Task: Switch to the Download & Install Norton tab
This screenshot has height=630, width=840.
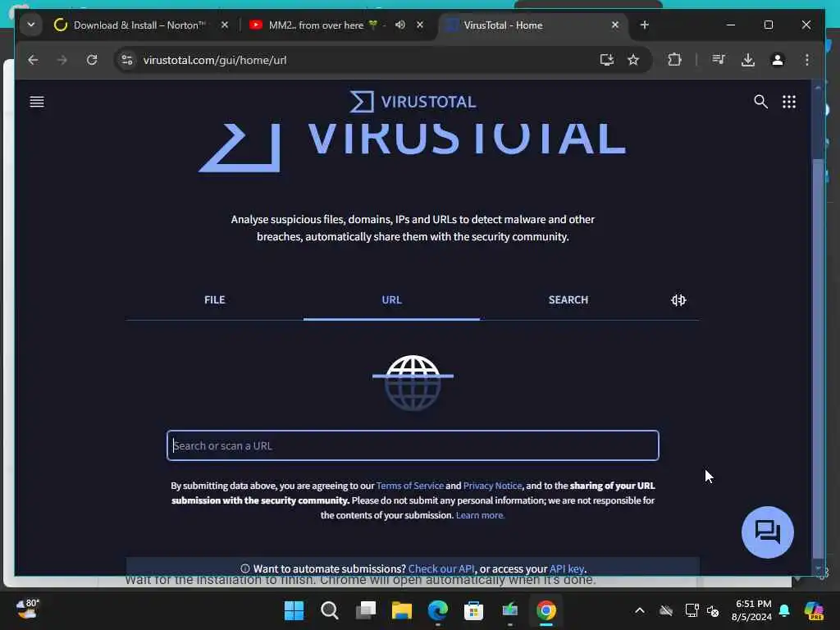Action: 139,25
